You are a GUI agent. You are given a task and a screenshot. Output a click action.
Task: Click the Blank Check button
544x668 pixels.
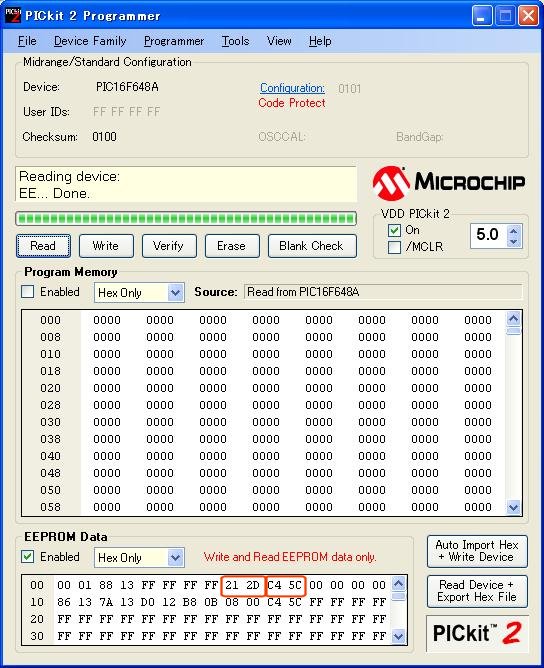point(311,246)
